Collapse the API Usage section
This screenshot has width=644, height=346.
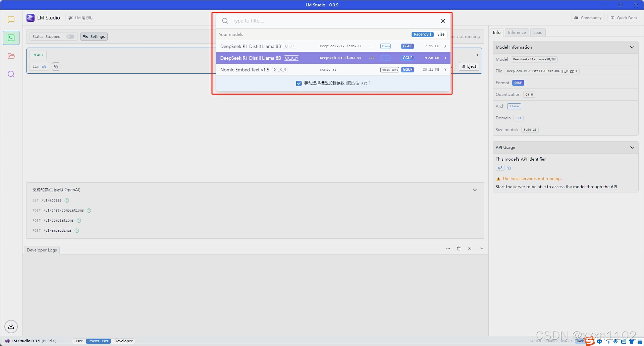[x=632, y=148]
